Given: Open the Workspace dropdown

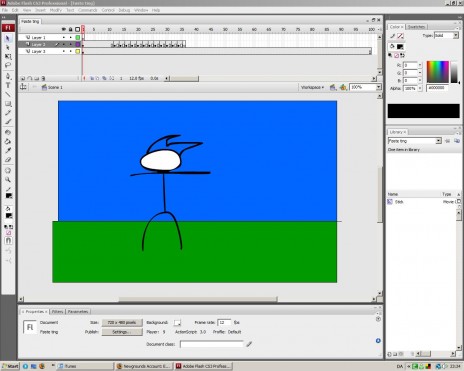Looking at the screenshot, I should tap(312, 87).
